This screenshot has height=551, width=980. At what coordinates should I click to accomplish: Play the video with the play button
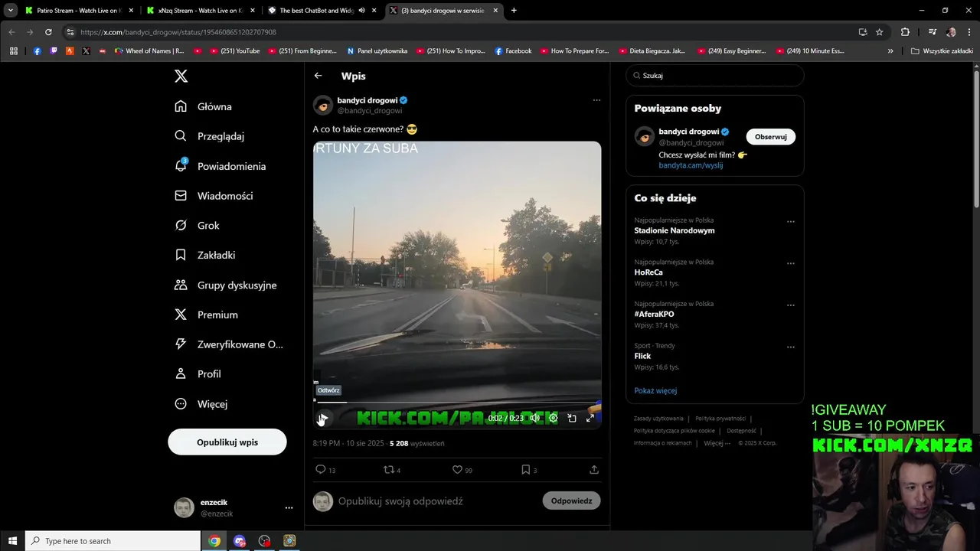[322, 418]
